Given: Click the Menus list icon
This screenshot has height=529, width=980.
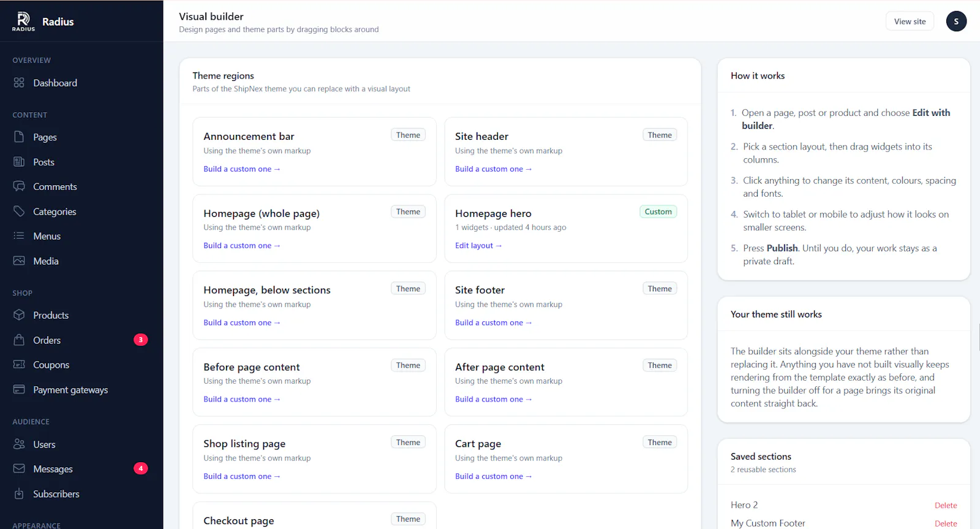Looking at the screenshot, I should [x=19, y=236].
